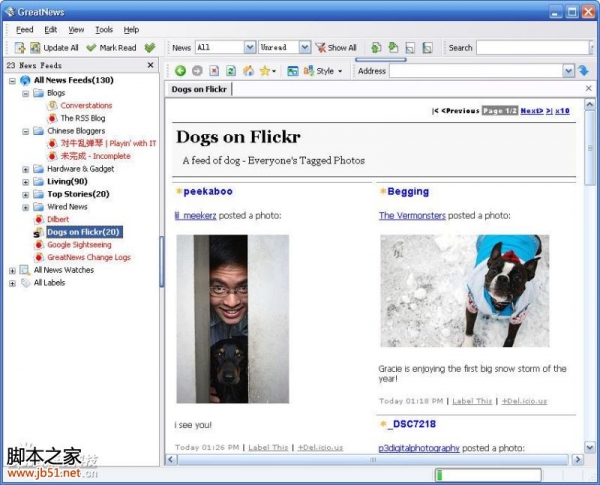Open the News 'All' dropdown

[249, 47]
